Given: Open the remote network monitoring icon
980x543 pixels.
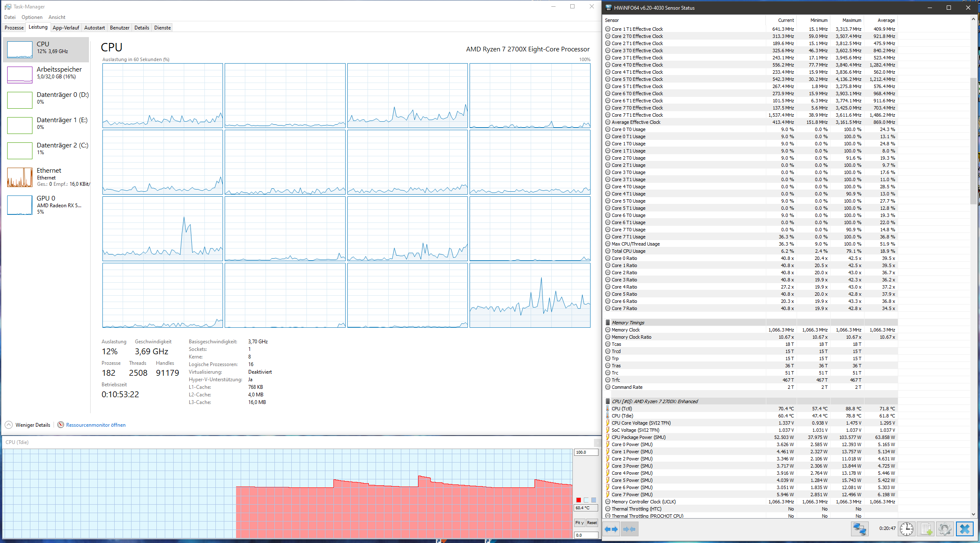Looking at the screenshot, I should pyautogui.click(x=859, y=529).
